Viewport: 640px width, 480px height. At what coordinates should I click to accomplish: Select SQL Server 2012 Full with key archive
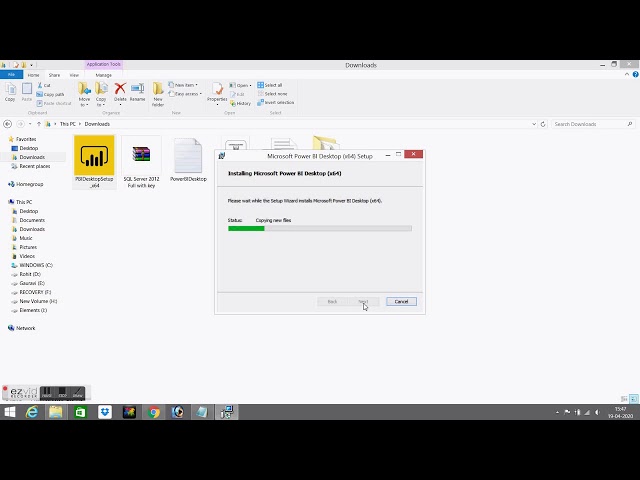coord(141,162)
